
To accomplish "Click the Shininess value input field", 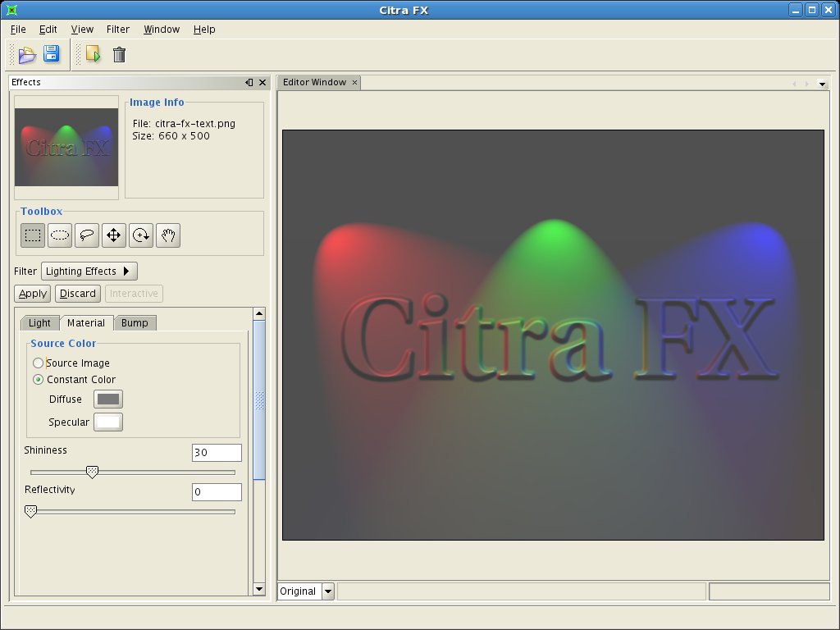I will pyautogui.click(x=217, y=453).
